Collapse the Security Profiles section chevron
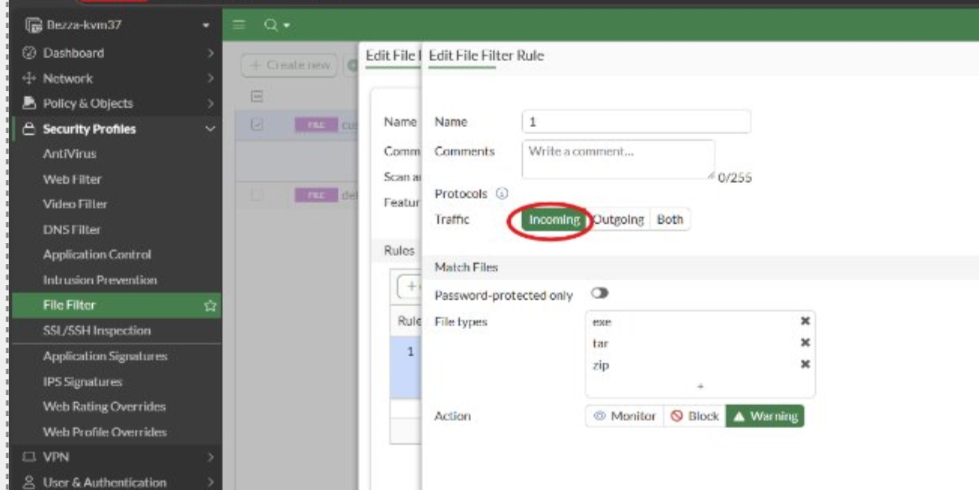 [210, 129]
